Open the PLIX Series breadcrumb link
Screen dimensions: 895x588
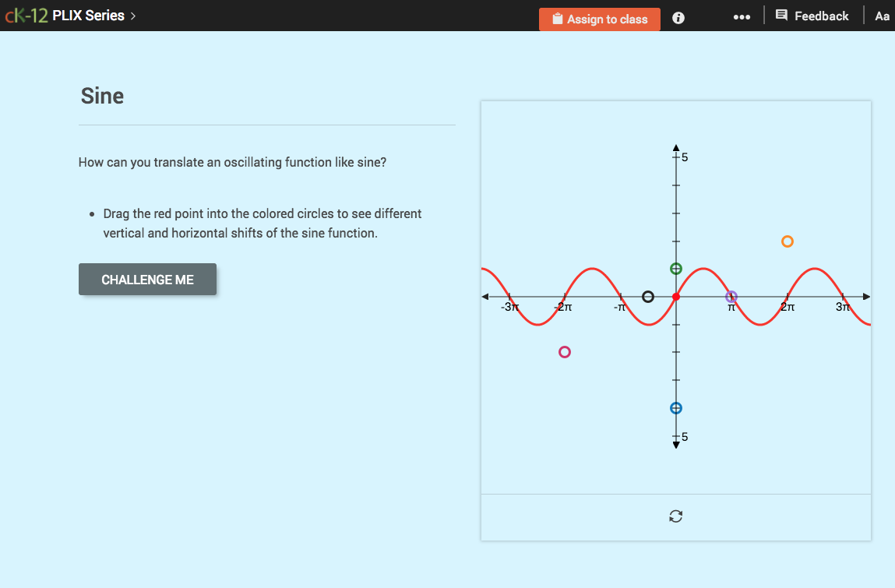[x=88, y=15]
